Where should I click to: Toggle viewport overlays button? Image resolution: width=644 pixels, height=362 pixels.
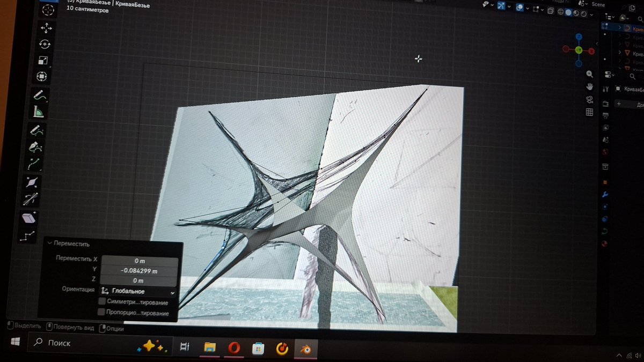tap(520, 8)
